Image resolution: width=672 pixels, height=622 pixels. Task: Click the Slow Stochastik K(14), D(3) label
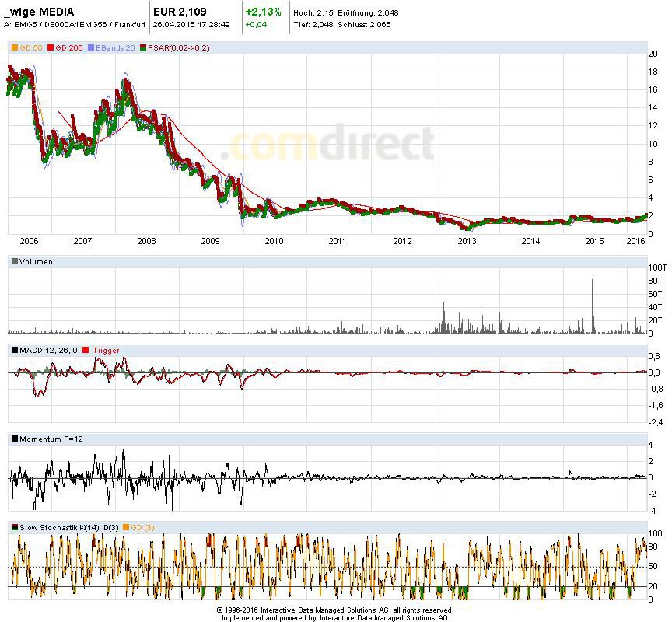point(66,528)
